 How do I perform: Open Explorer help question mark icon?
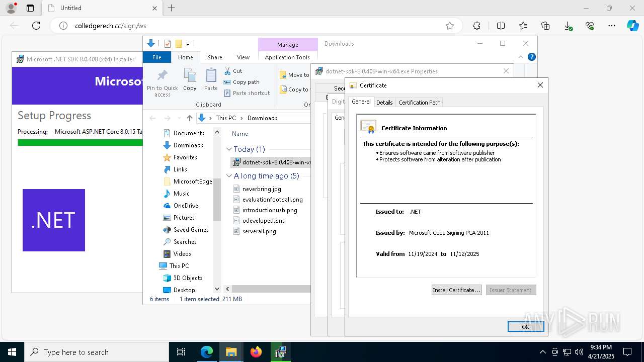pyautogui.click(x=531, y=57)
